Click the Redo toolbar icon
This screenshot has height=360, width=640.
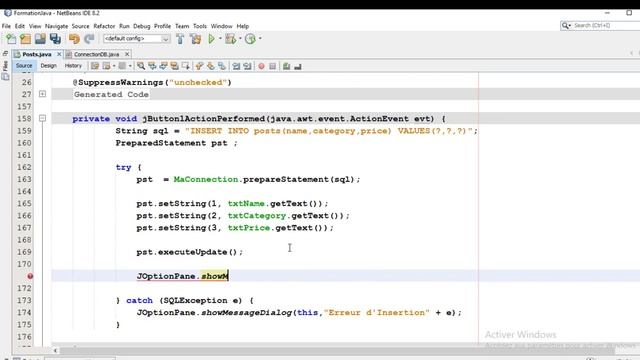[x=89, y=39]
